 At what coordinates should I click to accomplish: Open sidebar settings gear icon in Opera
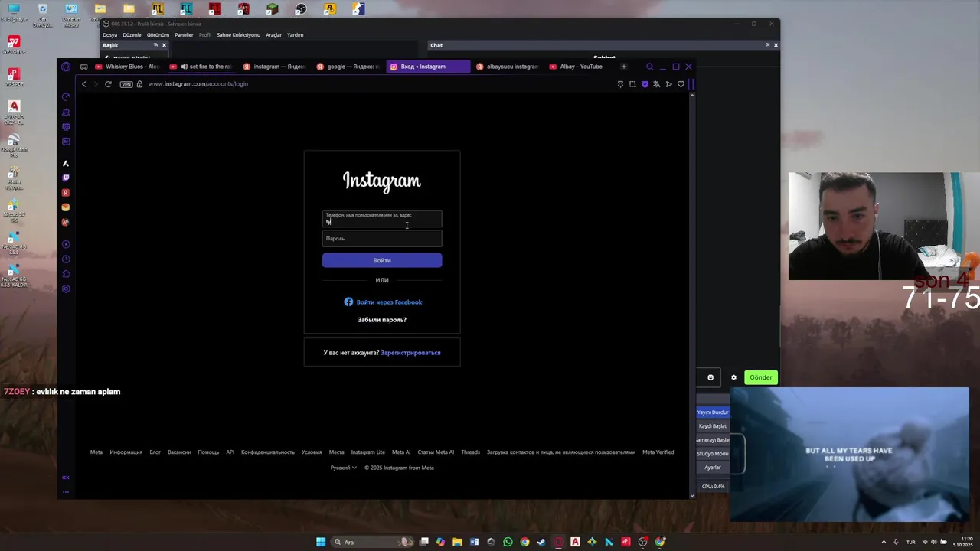(66, 289)
